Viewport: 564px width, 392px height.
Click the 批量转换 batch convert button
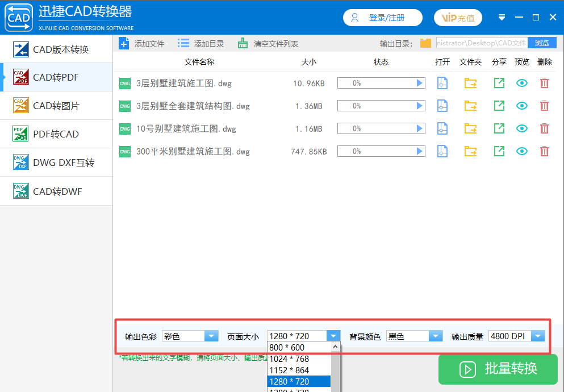click(x=497, y=369)
